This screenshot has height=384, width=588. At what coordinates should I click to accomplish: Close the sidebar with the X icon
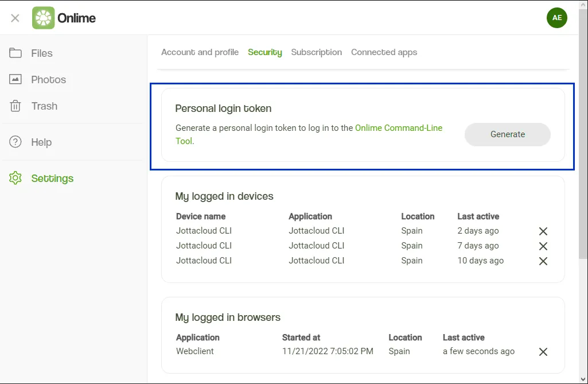click(x=15, y=18)
